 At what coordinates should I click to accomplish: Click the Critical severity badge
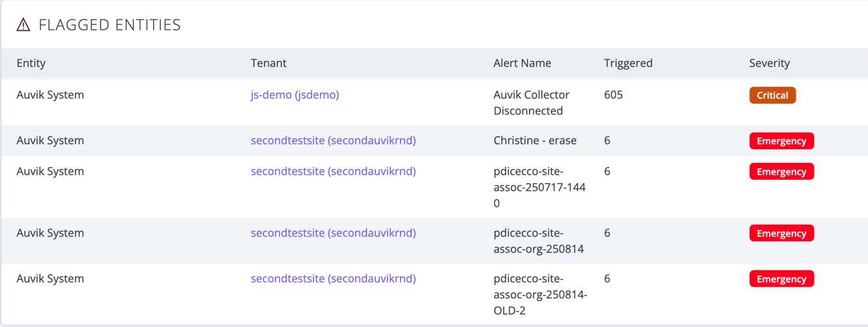(x=772, y=95)
